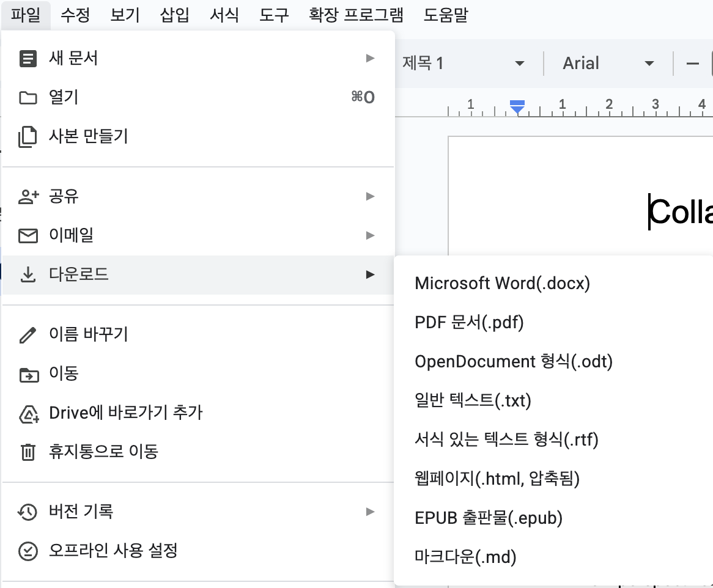
Task: Select the make a copy icon
Action: coord(27,136)
